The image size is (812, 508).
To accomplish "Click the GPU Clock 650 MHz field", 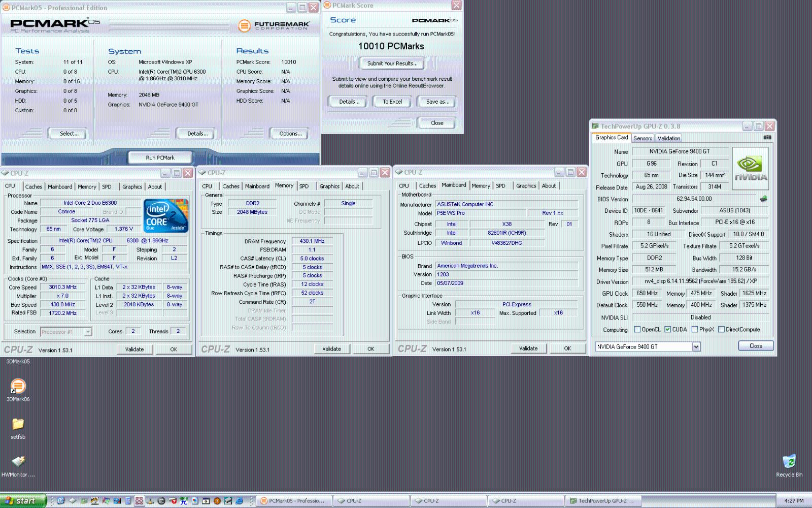I will [x=647, y=293].
